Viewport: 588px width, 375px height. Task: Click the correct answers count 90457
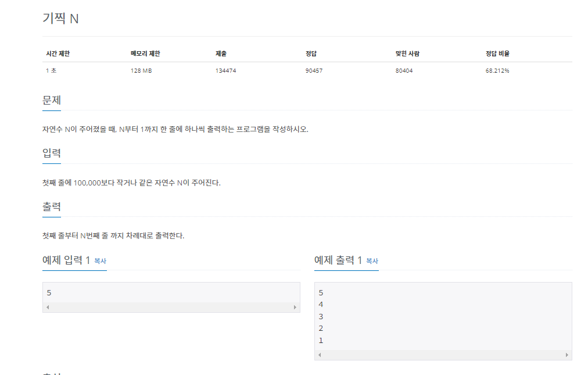pyautogui.click(x=314, y=70)
